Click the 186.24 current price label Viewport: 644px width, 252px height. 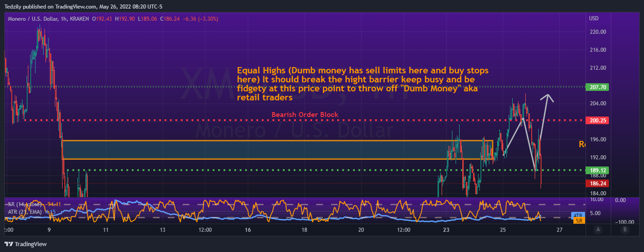[x=597, y=183]
